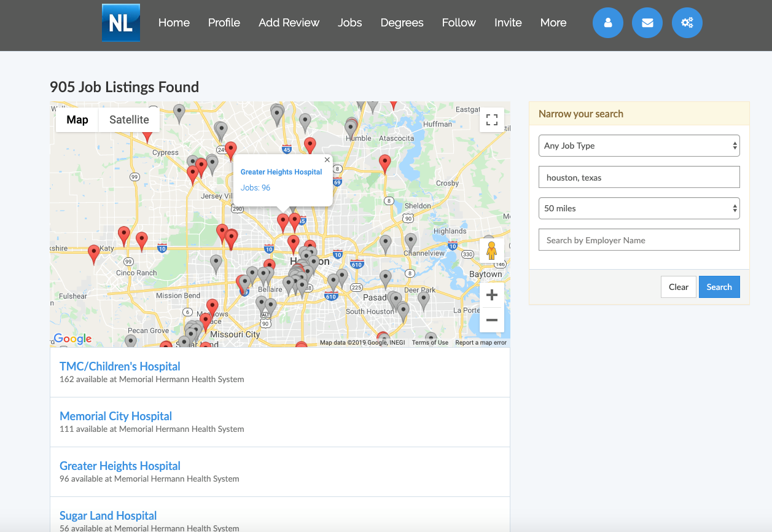Image resolution: width=772 pixels, height=532 pixels.
Task: Click the red pin east of Humble
Action: click(385, 164)
